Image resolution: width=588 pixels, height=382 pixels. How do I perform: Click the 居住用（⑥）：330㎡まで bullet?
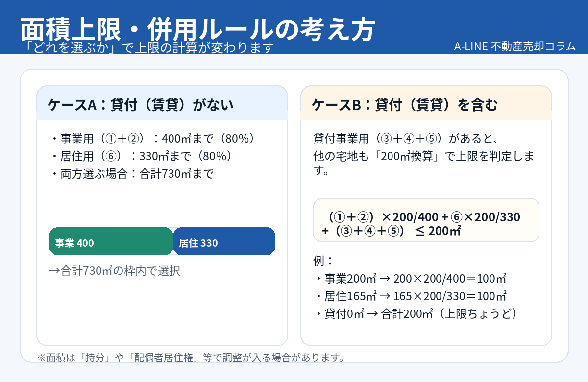click(x=141, y=156)
